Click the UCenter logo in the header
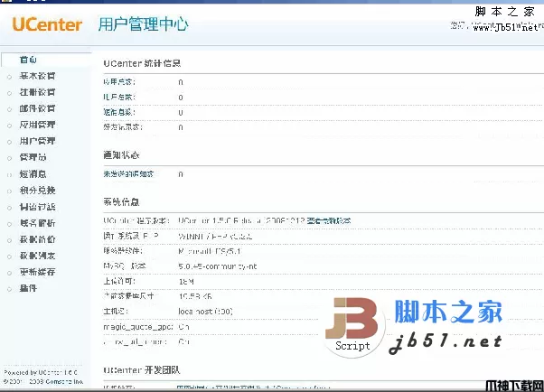This screenshot has width=544, height=392. [x=45, y=24]
